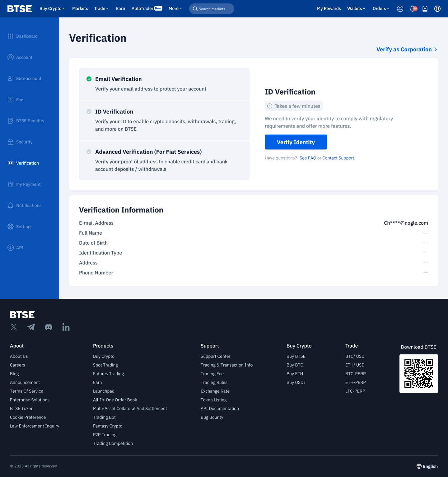This screenshot has width=448, height=477.
Task: Click the BTSE logo in top navigation
Action: point(20,9)
